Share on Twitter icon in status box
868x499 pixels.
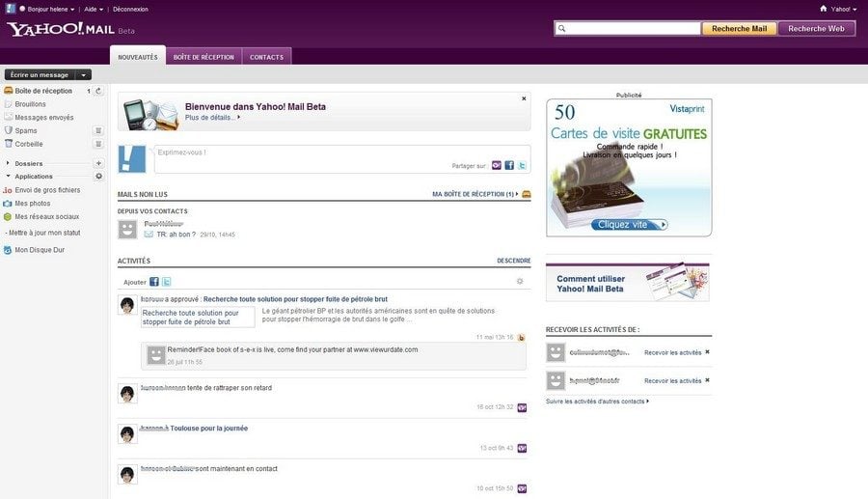coord(522,165)
